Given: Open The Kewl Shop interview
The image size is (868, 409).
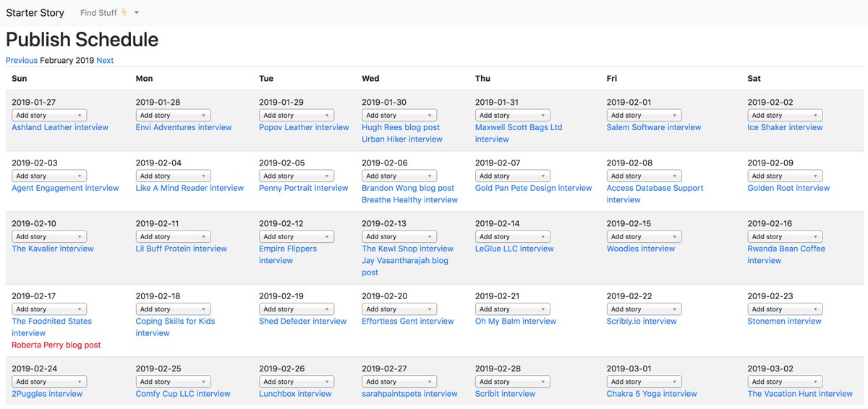Looking at the screenshot, I should (407, 249).
